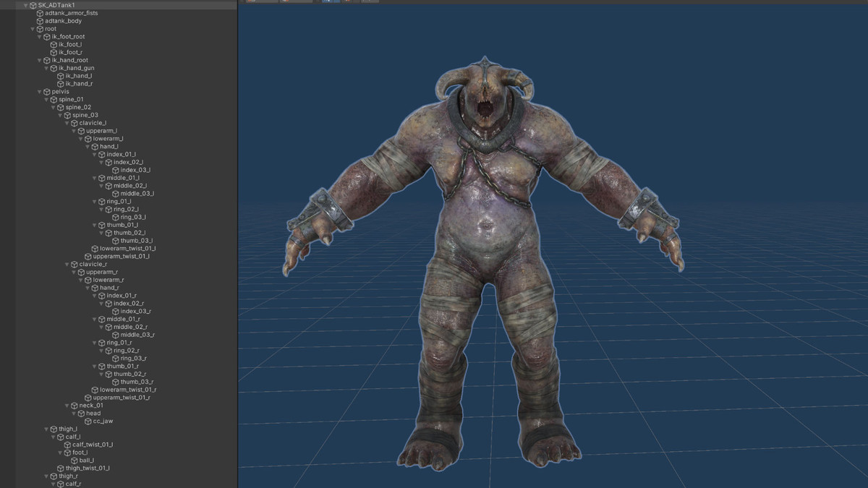868x488 pixels.
Task: Collapse the spine_03 foldout triangle
Action: (x=59, y=115)
